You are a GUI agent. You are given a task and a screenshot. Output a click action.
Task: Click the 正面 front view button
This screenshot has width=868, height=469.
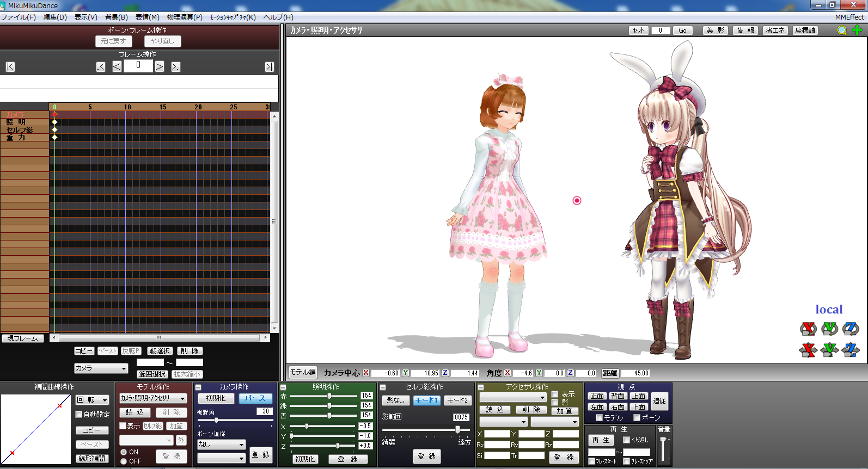[597, 396]
